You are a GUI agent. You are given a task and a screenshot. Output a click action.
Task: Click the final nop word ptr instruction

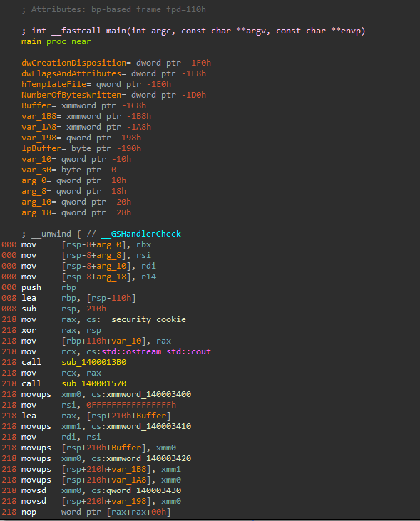point(96,512)
